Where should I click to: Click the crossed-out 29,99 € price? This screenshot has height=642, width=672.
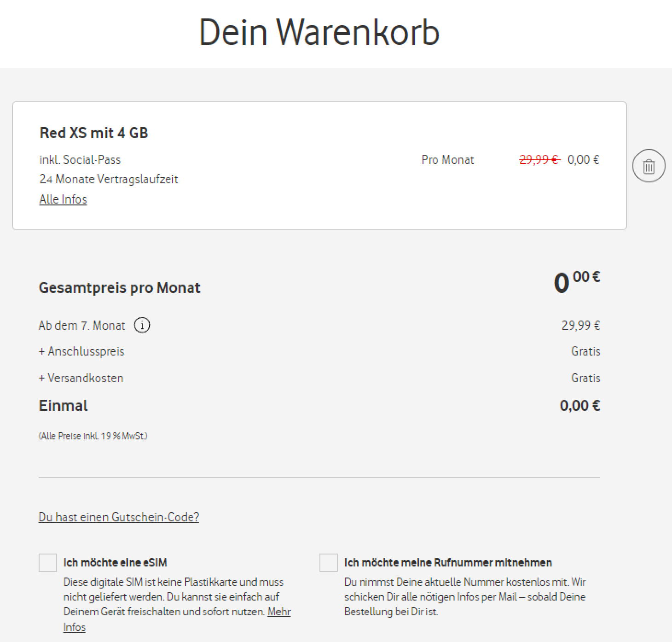539,160
